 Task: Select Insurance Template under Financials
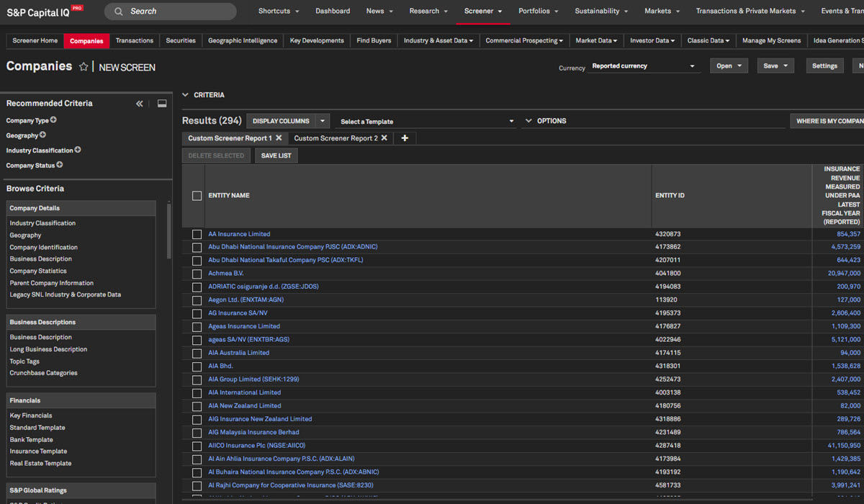coord(38,451)
